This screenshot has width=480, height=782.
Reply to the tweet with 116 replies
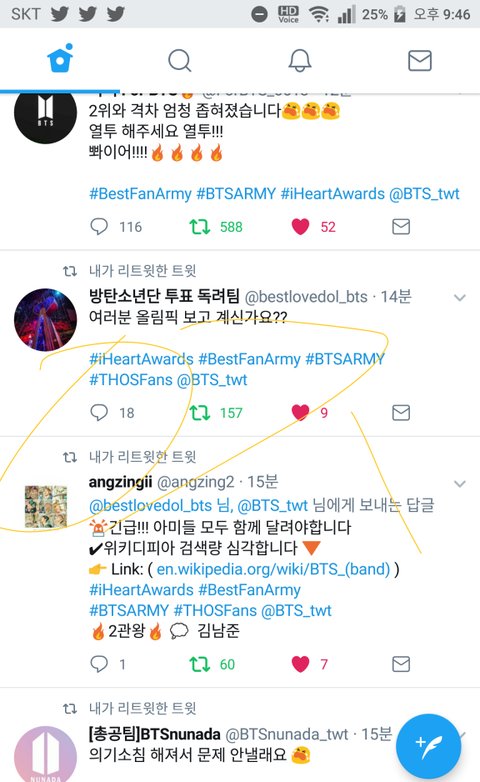tap(99, 226)
